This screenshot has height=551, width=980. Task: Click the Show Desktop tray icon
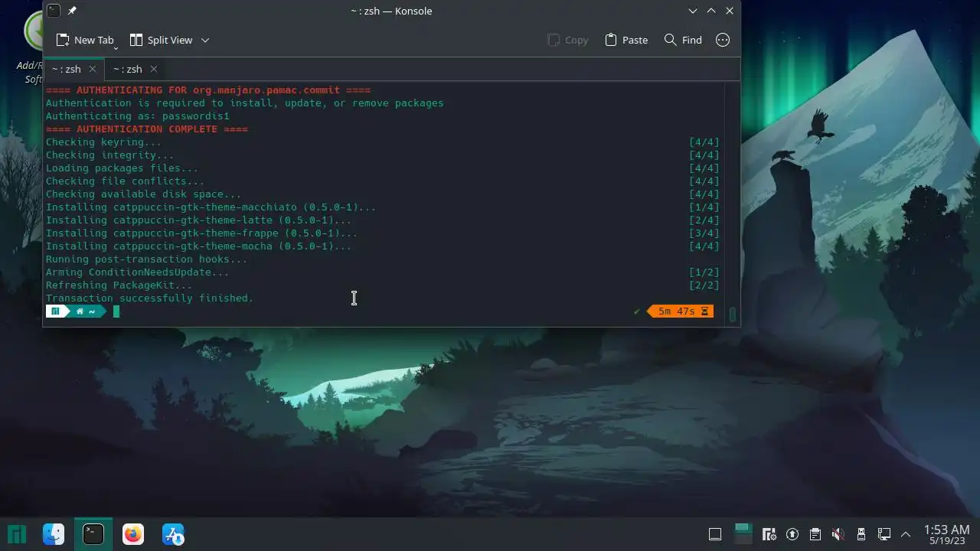(715, 534)
